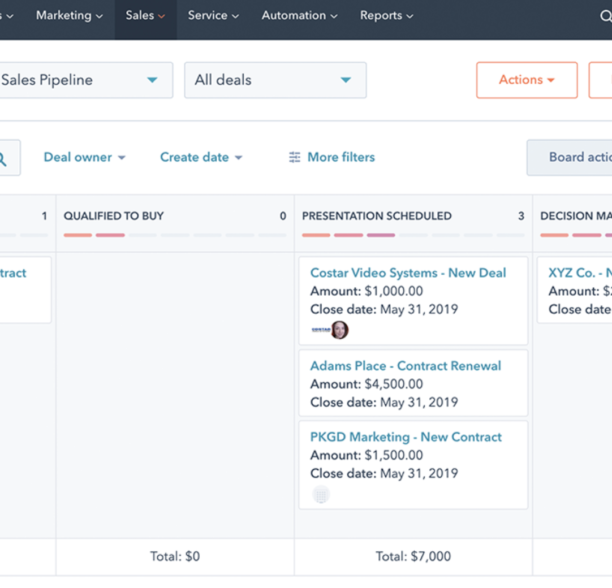Screen dimensions: 612x588
Task: Open the Actions dropdown button
Action: (527, 80)
